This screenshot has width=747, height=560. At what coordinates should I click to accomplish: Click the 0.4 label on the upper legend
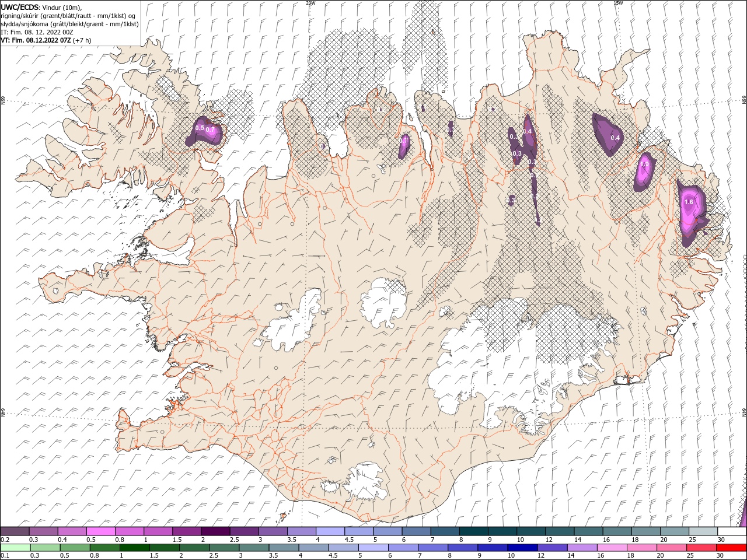point(62,540)
